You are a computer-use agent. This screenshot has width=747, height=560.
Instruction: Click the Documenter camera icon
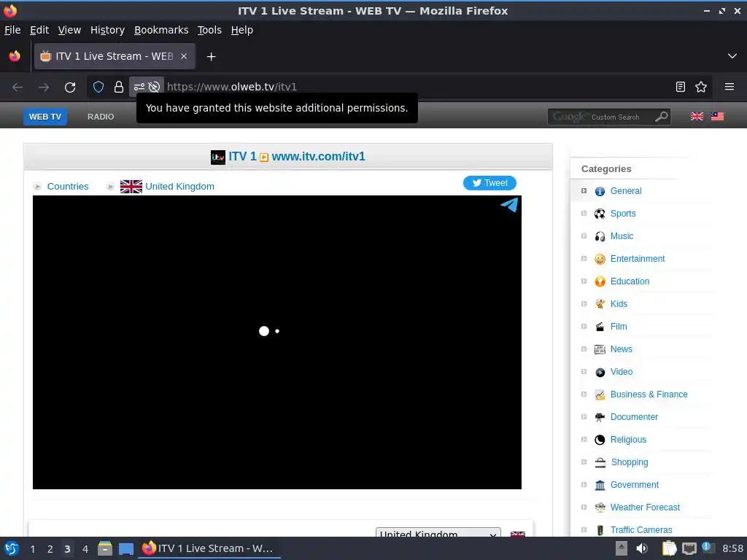point(600,417)
